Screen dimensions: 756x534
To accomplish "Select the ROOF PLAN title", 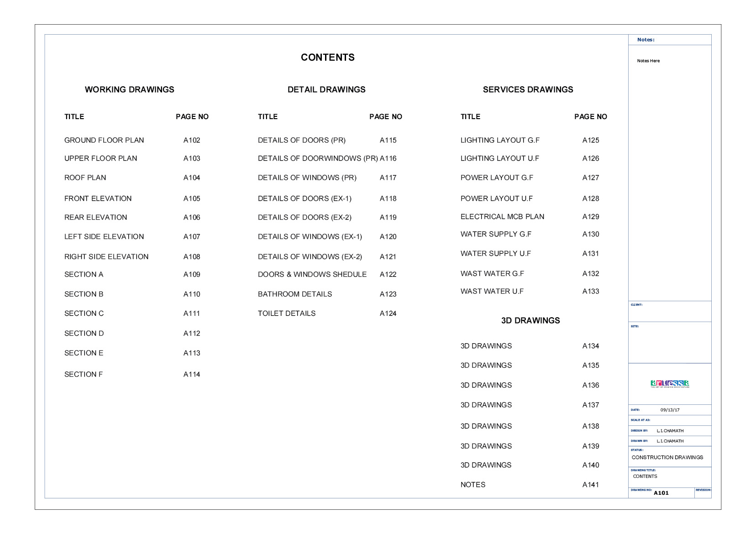I will pos(85,178).
